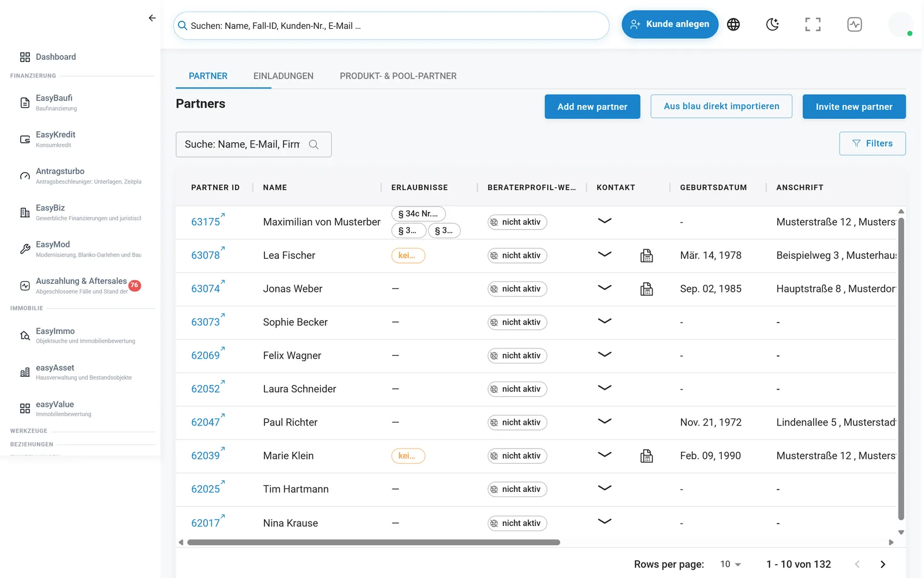Open the Filters panel
The height and width of the screenshot is (578, 924).
(873, 143)
